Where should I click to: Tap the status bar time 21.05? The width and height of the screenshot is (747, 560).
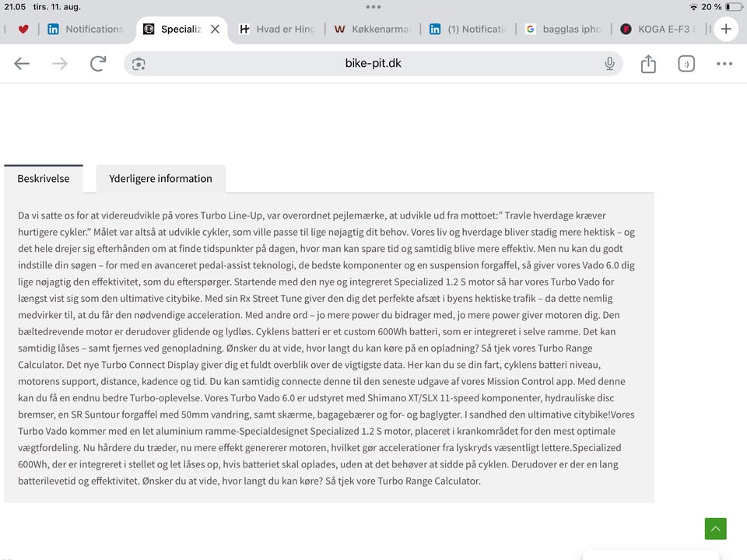pos(15,7)
